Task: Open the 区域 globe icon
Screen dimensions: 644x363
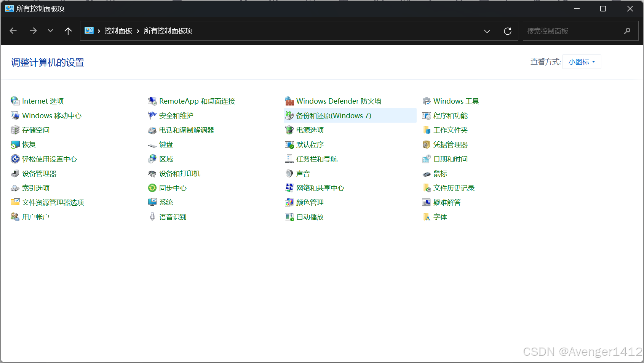Action: coord(152,159)
